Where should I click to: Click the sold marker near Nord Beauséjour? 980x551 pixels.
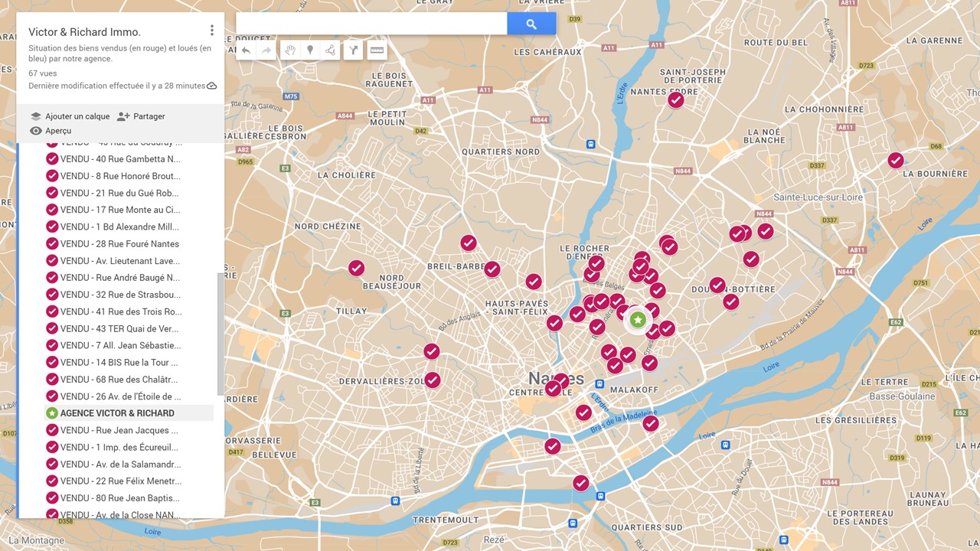click(357, 268)
